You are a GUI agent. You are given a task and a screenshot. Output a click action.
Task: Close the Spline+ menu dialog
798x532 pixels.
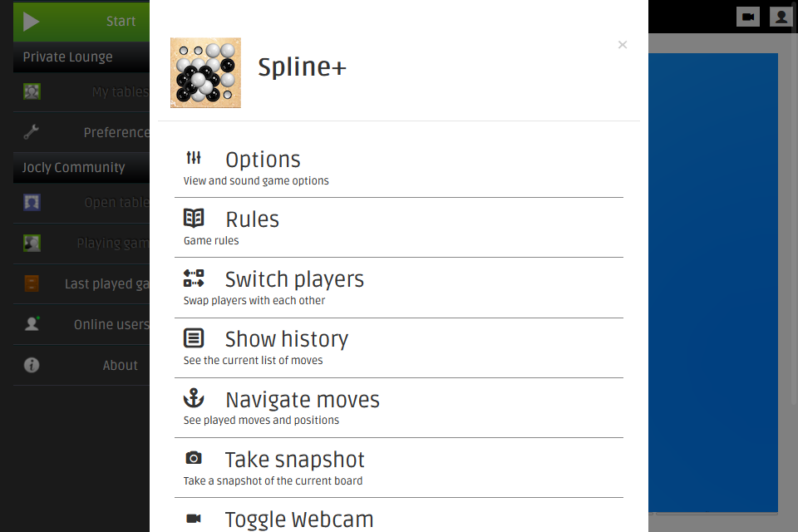(x=623, y=45)
